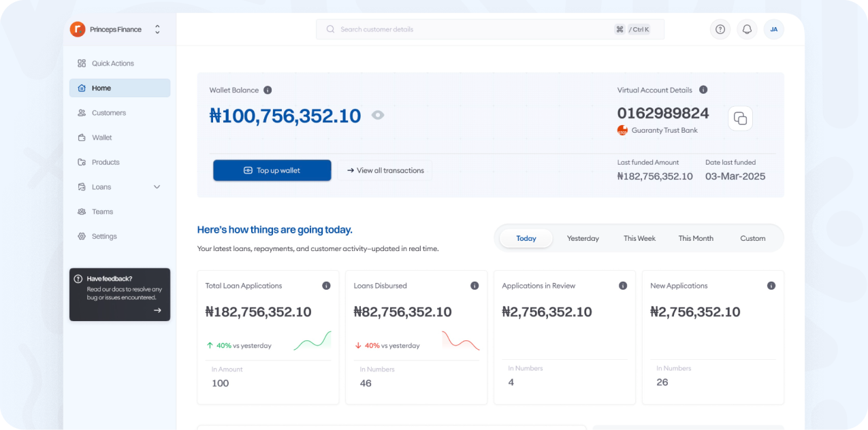Copy the virtual account number
Viewport: 868px width, 430px height.
pos(740,118)
